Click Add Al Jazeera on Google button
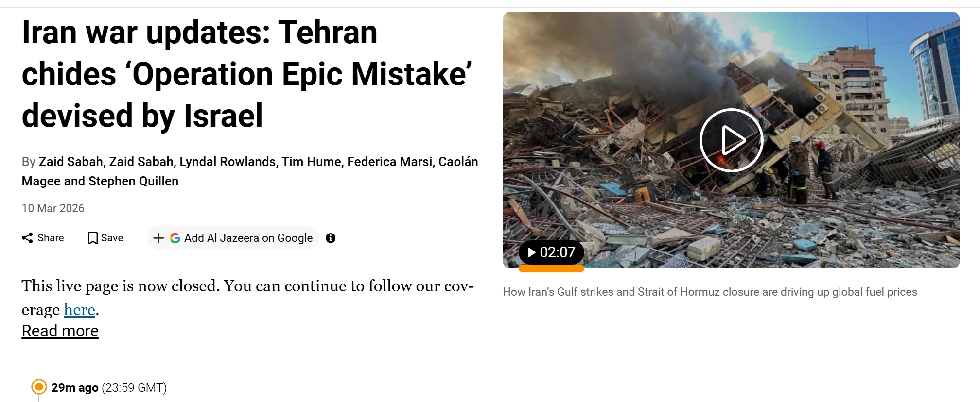980x402 pixels. pyautogui.click(x=233, y=238)
